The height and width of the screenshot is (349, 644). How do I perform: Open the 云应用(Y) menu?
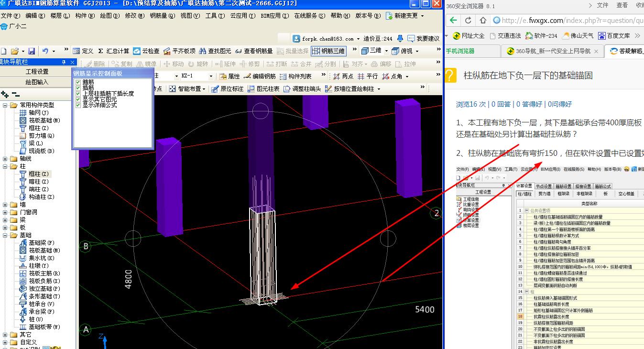point(243,16)
